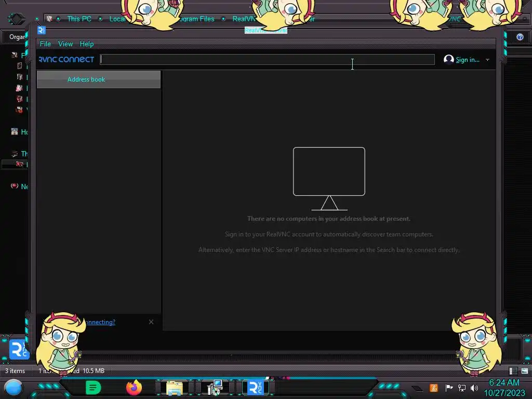Expand the dropdown arrow next to Sign in
The image size is (532, 399).
(487, 60)
